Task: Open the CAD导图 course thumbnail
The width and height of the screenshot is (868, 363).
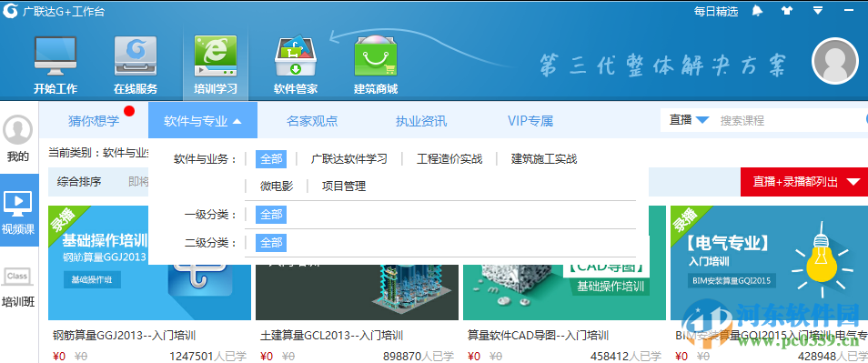Action: point(565,292)
